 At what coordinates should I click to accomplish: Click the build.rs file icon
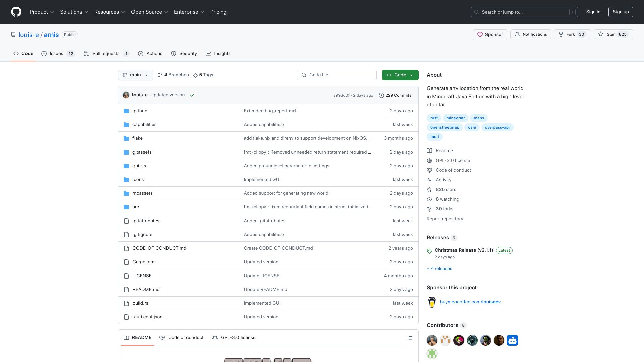point(126,303)
